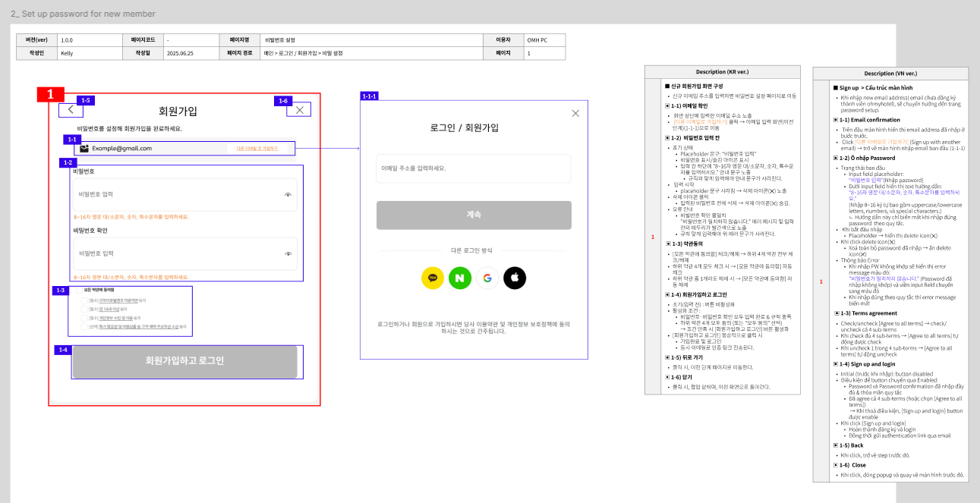Screen dimensions: 980x503
Task: Sign in with KakaoTalk yellow icon
Action: [x=433, y=278]
